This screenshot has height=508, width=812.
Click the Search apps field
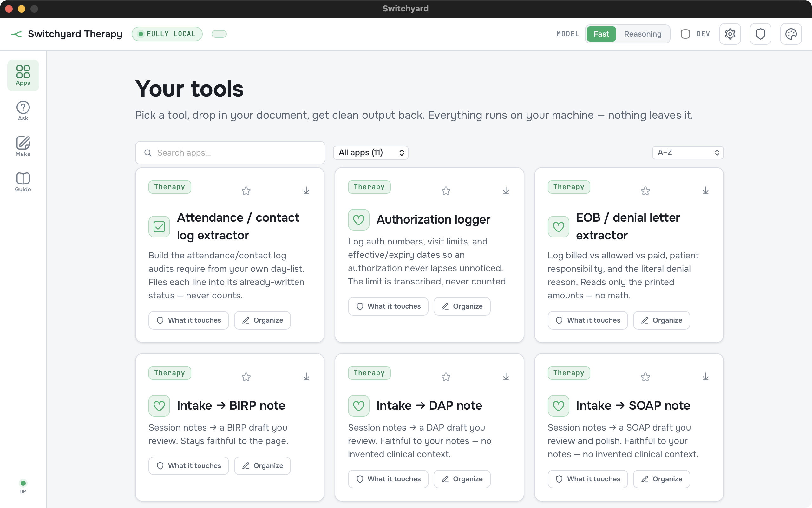[230, 152]
